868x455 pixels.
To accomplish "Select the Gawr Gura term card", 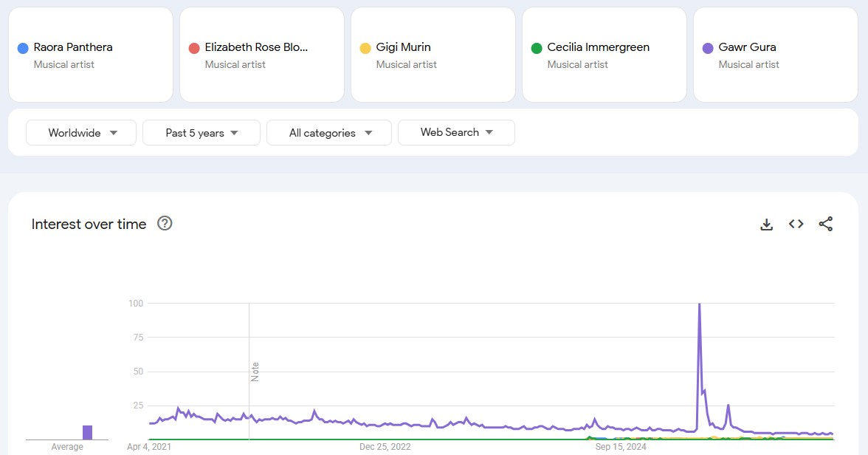I will click(x=775, y=55).
